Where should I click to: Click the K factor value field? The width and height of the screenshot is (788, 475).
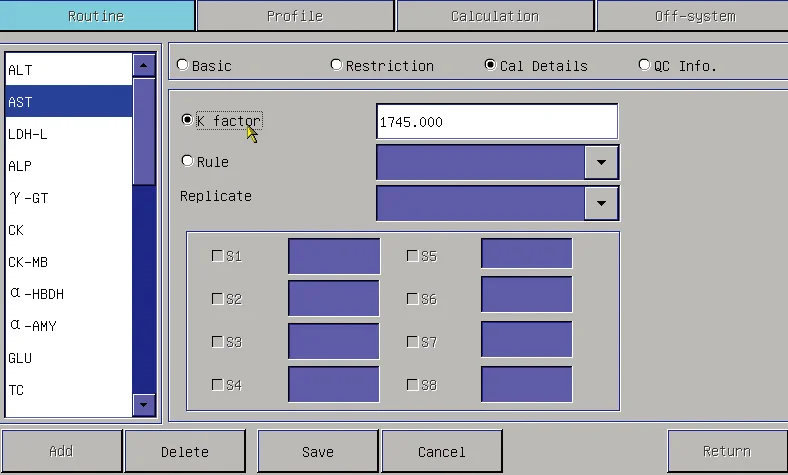point(497,122)
